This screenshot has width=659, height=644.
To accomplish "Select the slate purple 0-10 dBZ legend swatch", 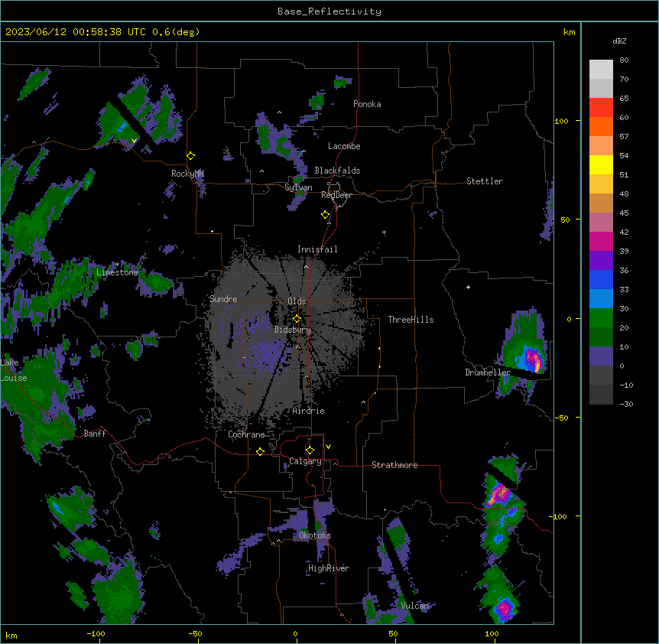I will pyautogui.click(x=601, y=356).
